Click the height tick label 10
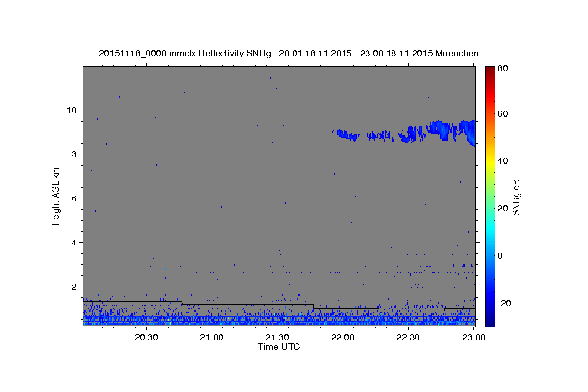This screenshot has height=392, width=588. point(73,110)
